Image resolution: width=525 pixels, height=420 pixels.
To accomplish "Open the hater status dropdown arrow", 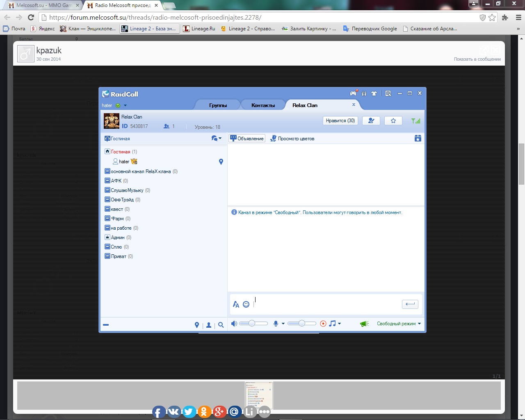I will pyautogui.click(x=125, y=105).
